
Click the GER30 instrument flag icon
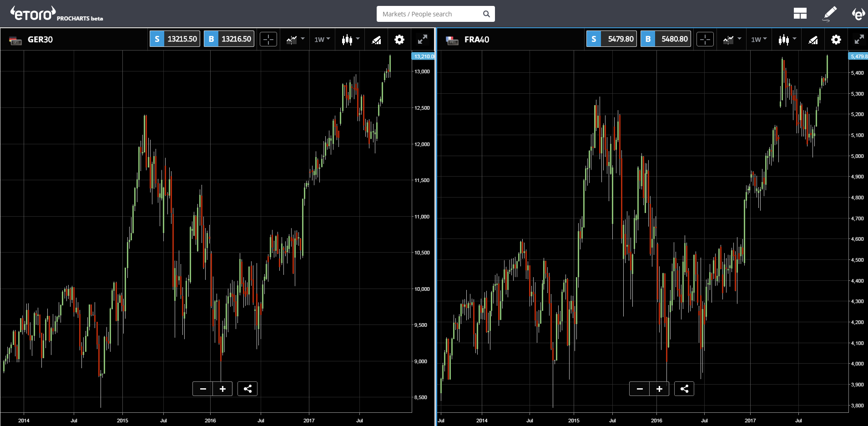[15, 40]
